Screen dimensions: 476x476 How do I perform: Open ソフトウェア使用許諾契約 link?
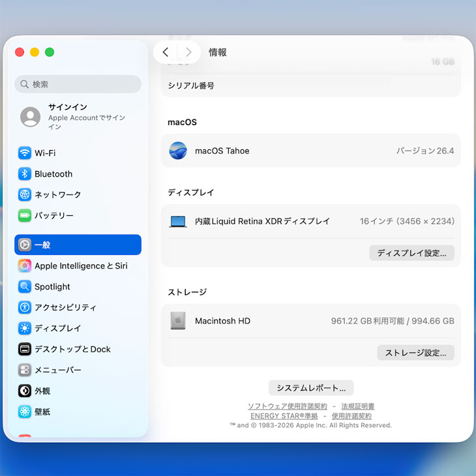point(287,406)
